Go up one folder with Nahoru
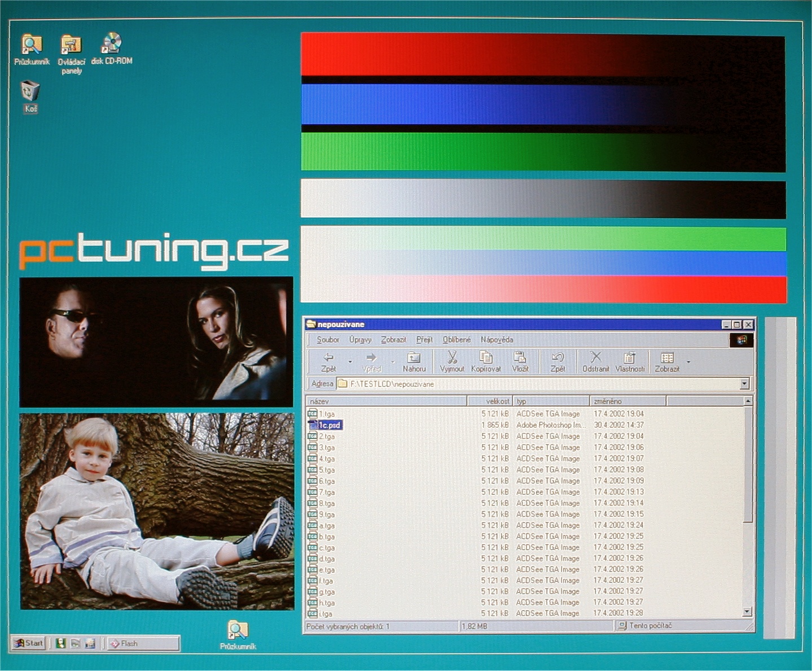 [414, 362]
